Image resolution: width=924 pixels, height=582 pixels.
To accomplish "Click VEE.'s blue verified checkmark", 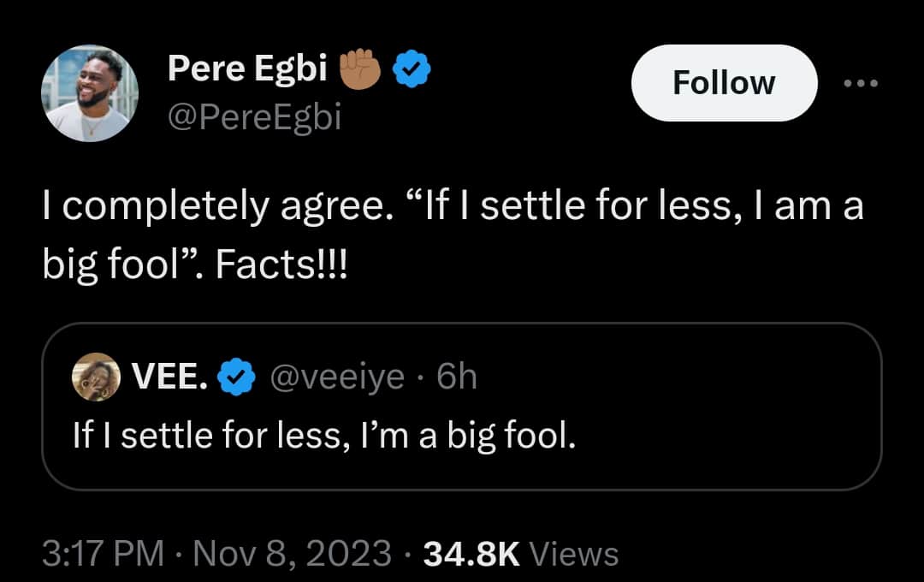I will [x=236, y=377].
